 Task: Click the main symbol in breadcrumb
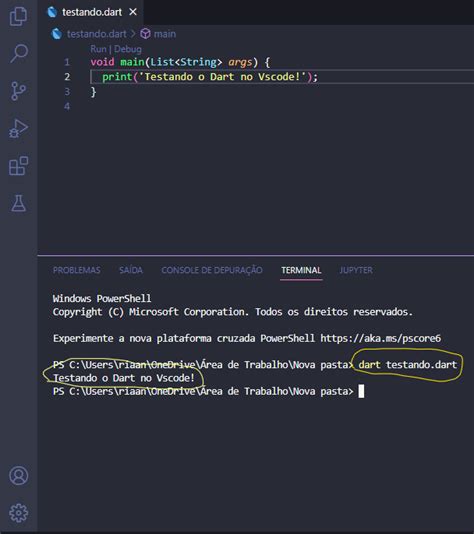165,34
